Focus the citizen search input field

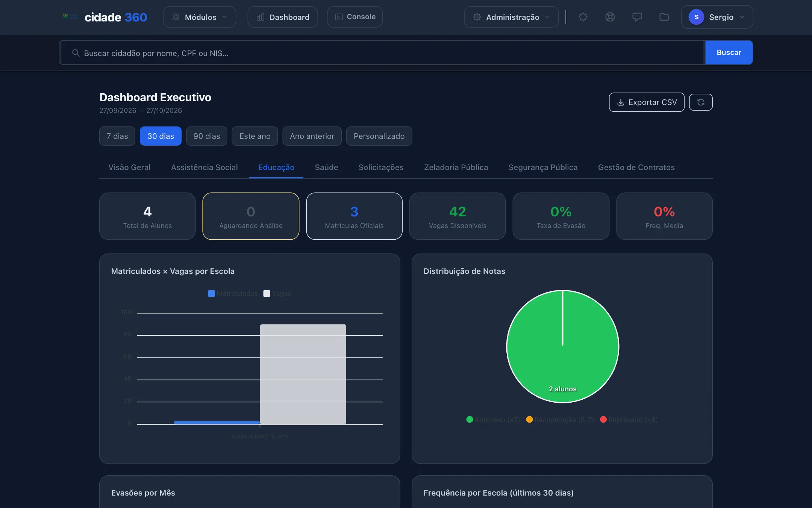[x=382, y=53]
